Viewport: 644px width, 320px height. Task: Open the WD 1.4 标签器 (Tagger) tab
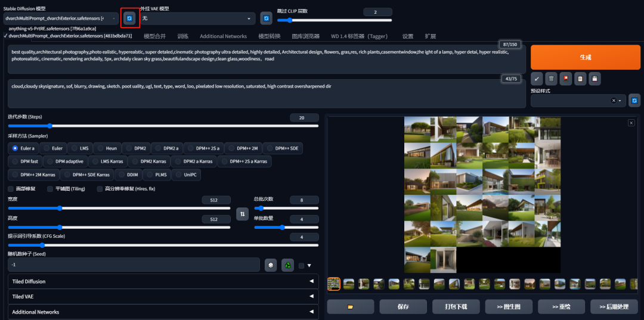(x=360, y=36)
